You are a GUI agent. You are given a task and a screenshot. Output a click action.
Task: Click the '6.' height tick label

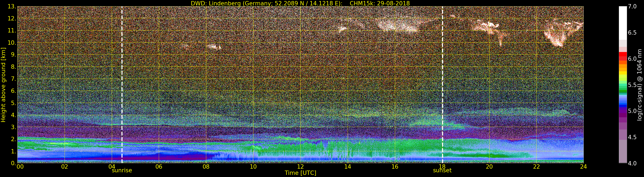14,91
